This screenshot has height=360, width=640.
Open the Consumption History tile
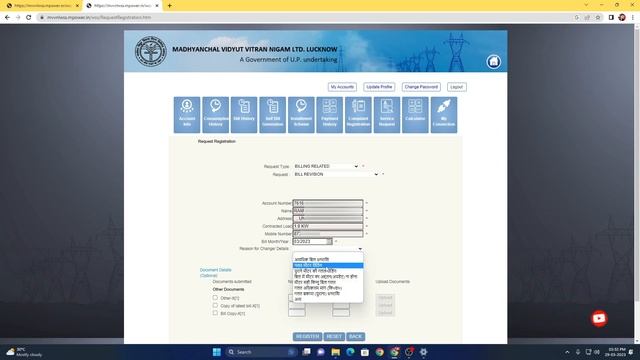216,115
